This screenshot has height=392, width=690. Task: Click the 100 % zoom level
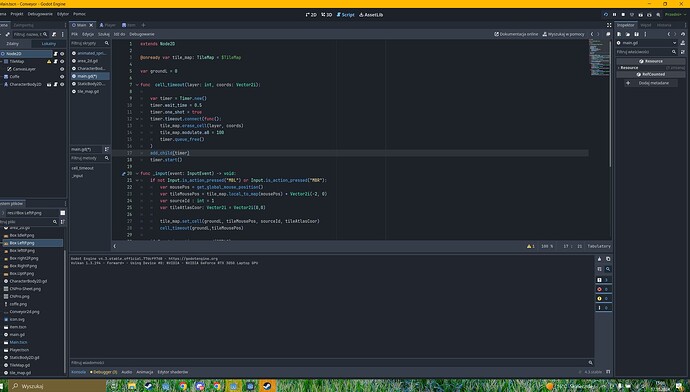(547, 246)
